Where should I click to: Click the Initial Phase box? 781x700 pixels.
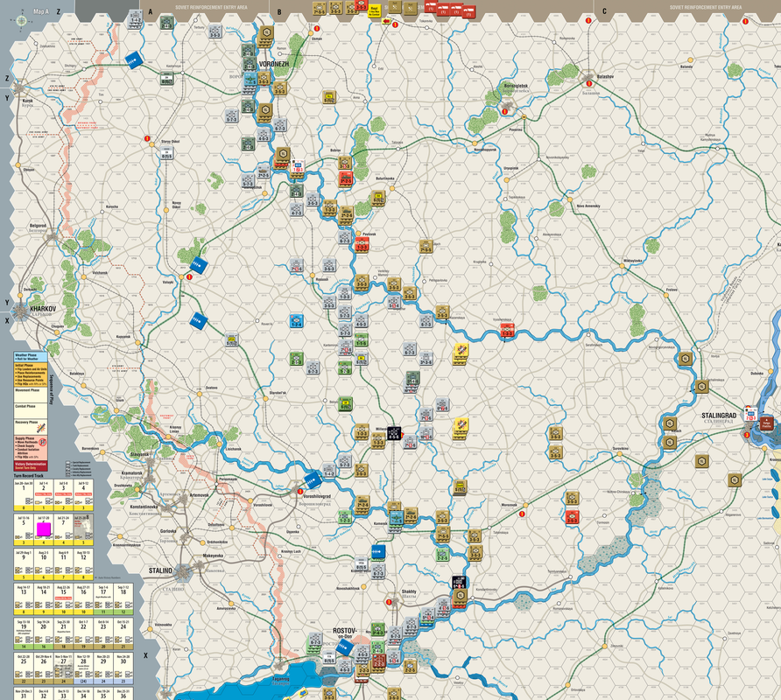pyautogui.click(x=31, y=374)
